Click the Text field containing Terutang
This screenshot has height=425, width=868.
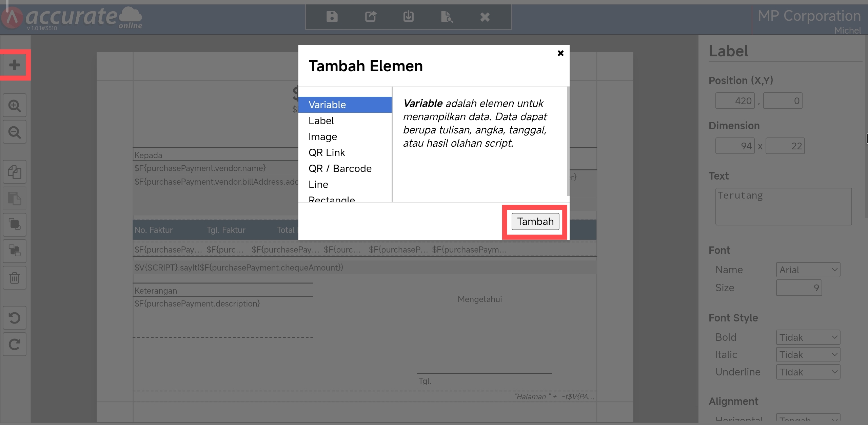click(783, 206)
